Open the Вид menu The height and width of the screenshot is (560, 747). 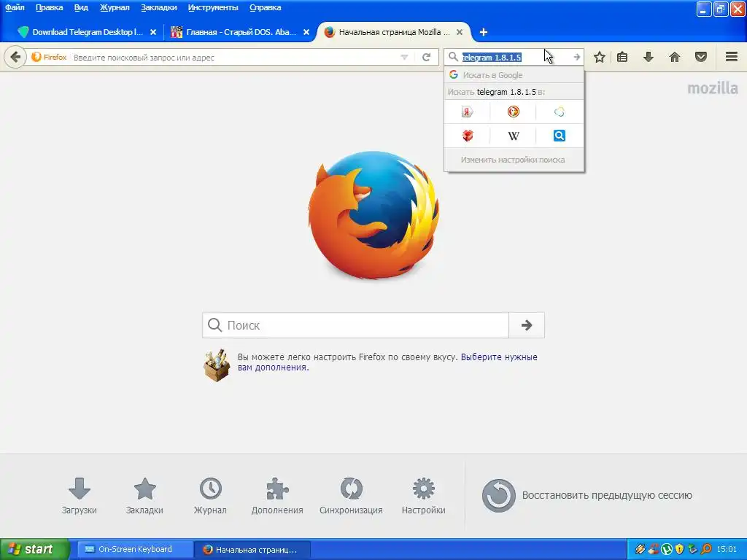81,7
